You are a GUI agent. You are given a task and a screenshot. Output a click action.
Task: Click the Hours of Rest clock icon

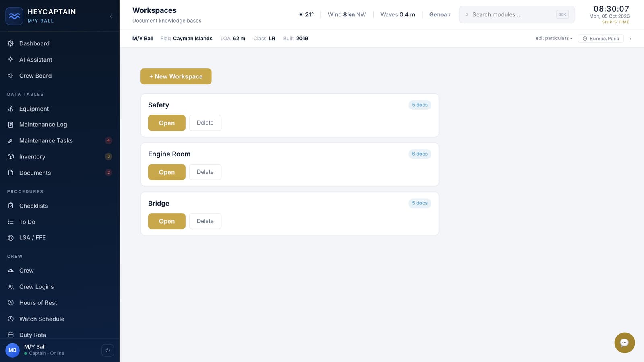(x=11, y=303)
